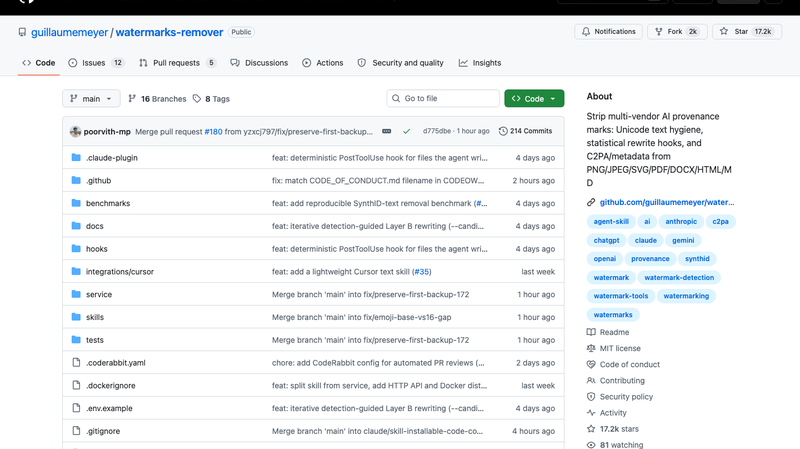The image size is (800, 449).
Task: Select the ai topic tag
Action: pos(647,221)
